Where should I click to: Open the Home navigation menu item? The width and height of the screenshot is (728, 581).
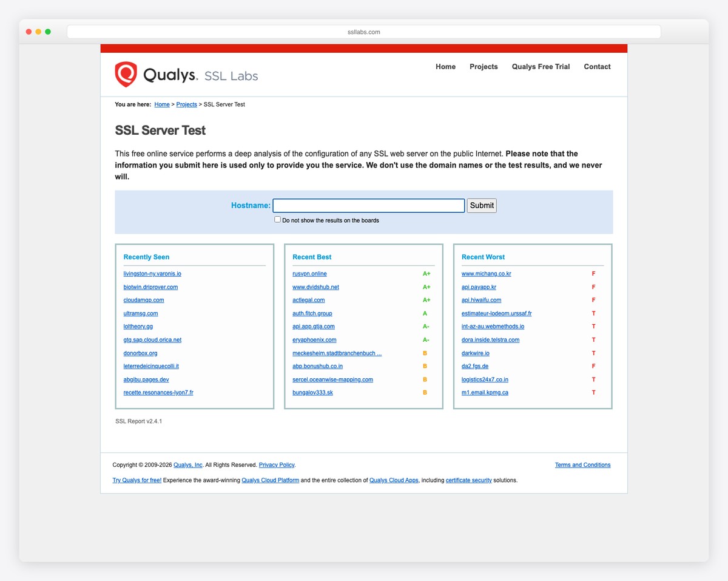pos(445,67)
